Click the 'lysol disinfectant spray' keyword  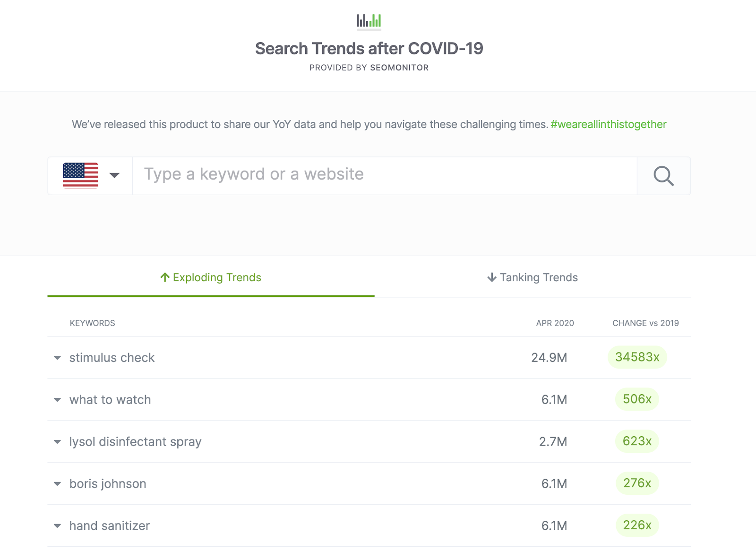(136, 442)
